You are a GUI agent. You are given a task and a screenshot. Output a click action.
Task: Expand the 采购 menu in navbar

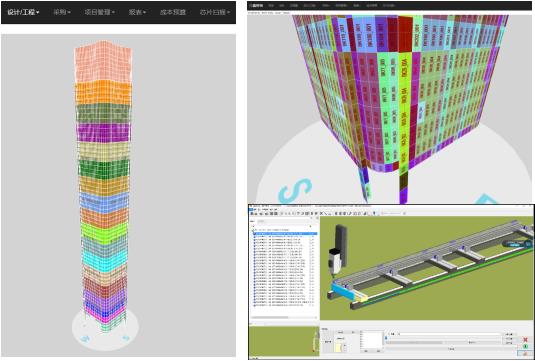point(62,12)
